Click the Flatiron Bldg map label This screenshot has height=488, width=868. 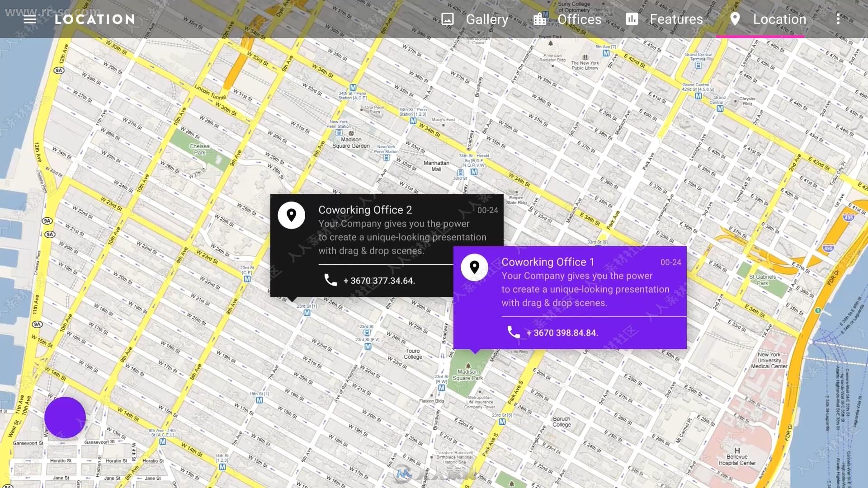432,401
